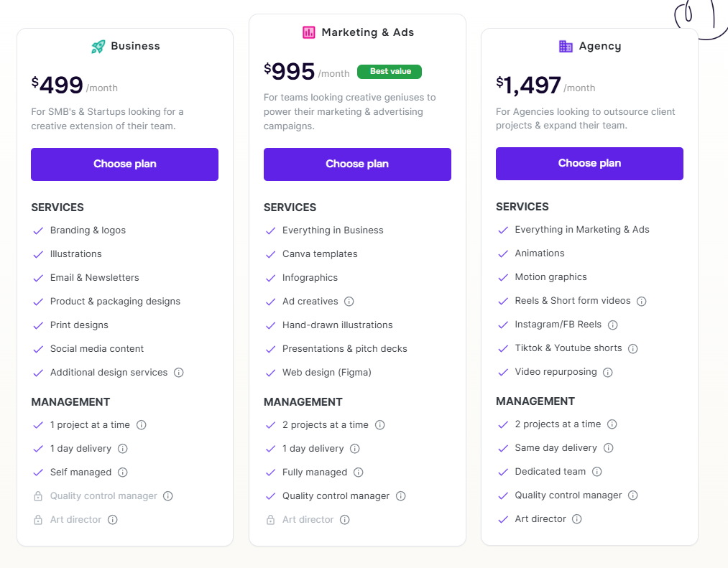This screenshot has height=568, width=728.
Task: Click info icon next to Video repurposing
Action: coord(608,373)
